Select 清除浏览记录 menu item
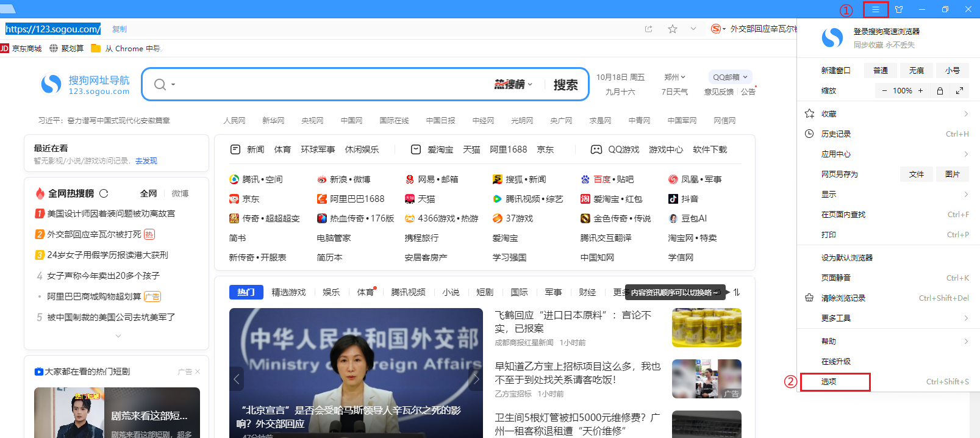This screenshot has width=980, height=438. coord(888,298)
